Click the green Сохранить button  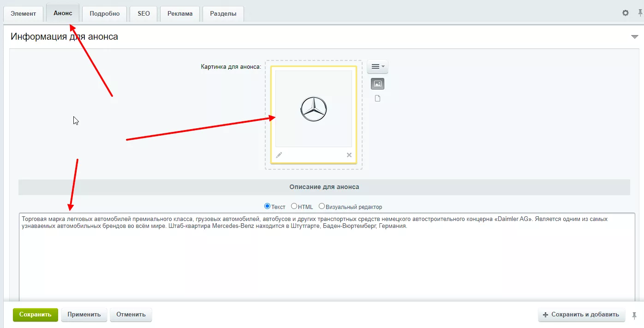point(36,315)
